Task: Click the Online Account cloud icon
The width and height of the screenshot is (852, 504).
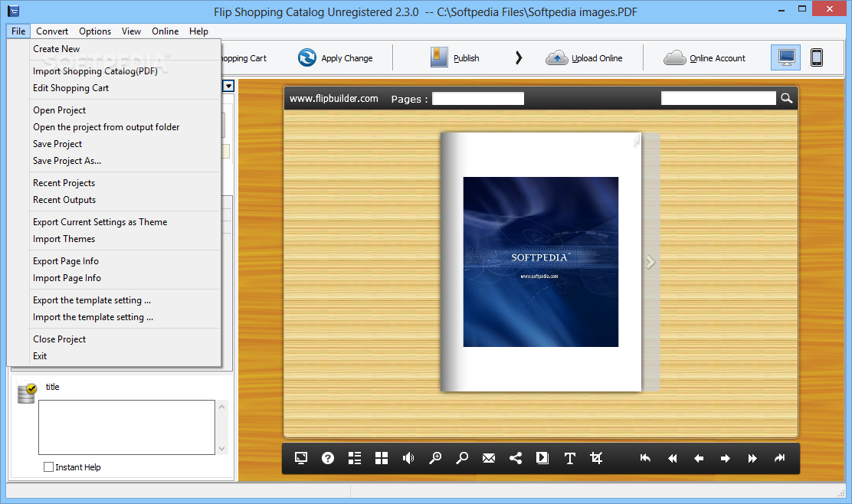Action: [x=675, y=57]
